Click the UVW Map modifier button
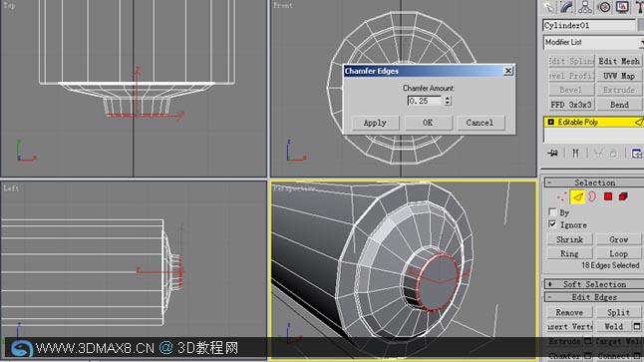Viewport: 644px width, 362px height. (619, 76)
